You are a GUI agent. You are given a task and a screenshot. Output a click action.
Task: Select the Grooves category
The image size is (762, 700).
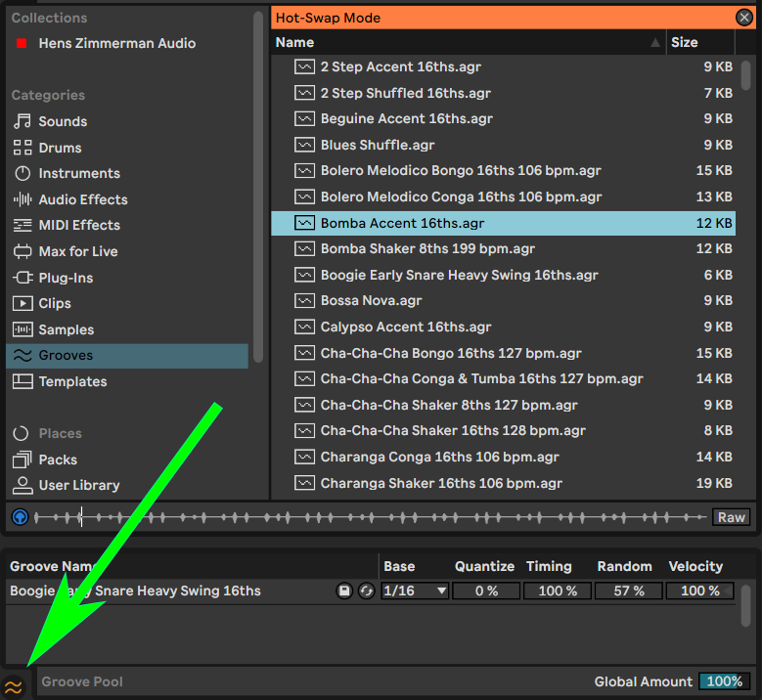tap(66, 356)
